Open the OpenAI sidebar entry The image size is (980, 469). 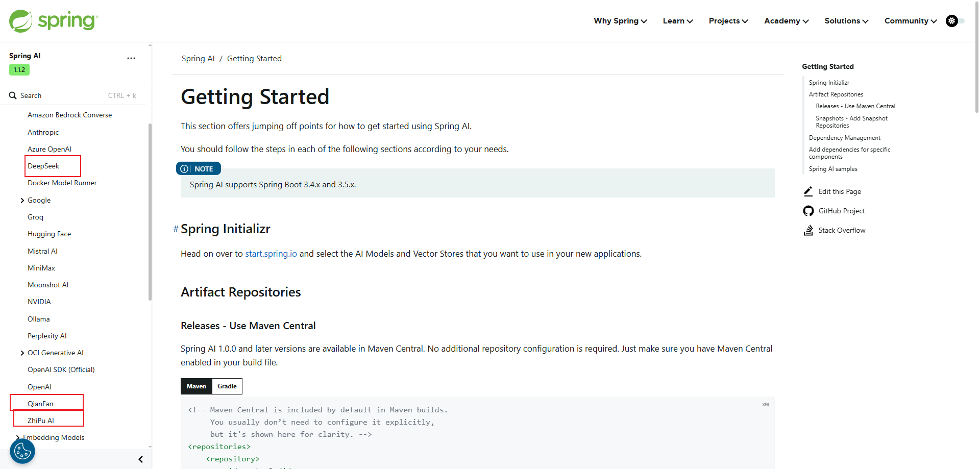40,387
